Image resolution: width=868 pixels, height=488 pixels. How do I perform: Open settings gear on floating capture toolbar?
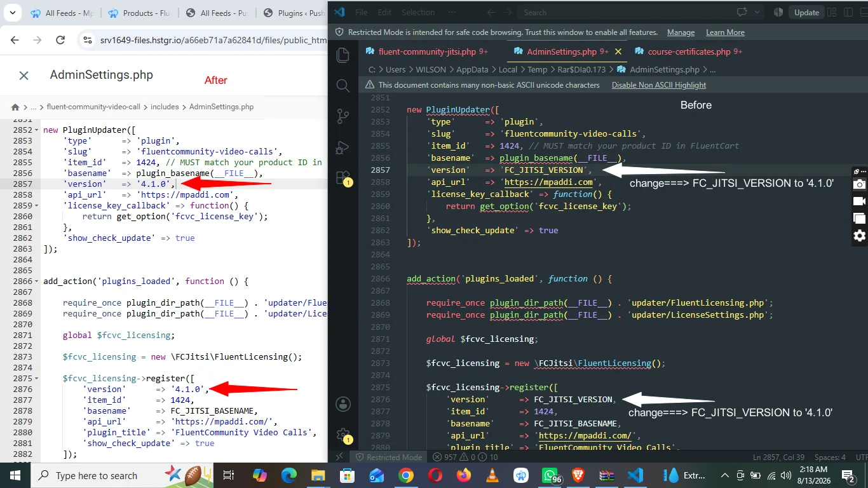pos(859,236)
